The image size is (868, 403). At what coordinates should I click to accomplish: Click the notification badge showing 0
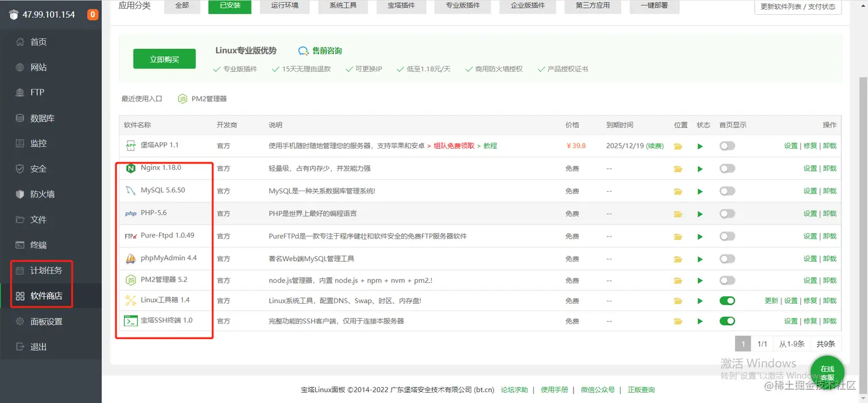coord(92,14)
